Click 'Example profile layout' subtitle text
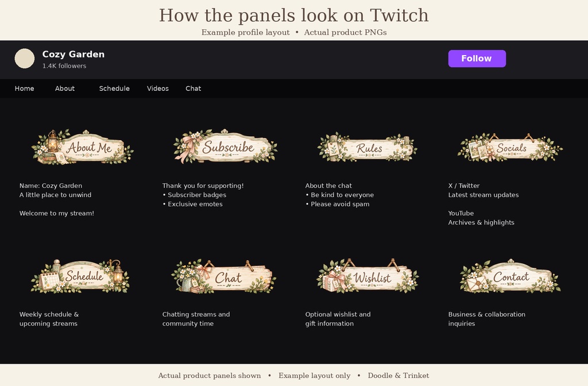Image resolution: width=588 pixels, height=386 pixels. pyautogui.click(x=245, y=33)
